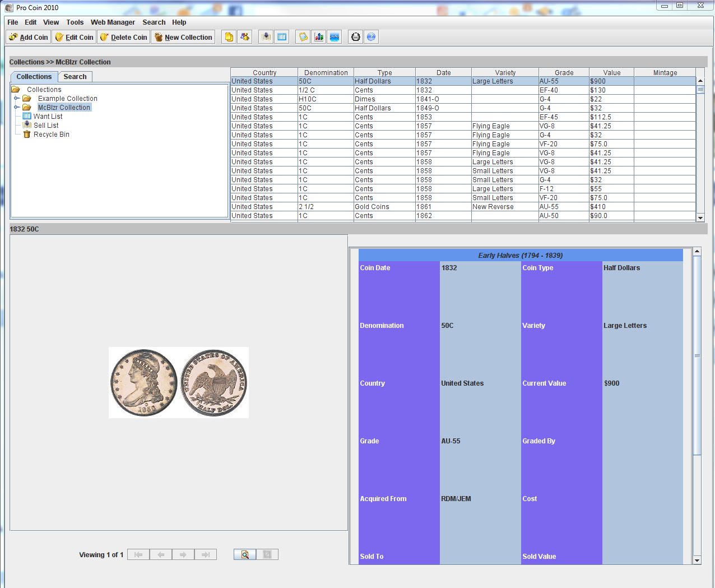Click the 1832 half dollar coin image
This screenshot has height=588, width=715.
coord(178,382)
